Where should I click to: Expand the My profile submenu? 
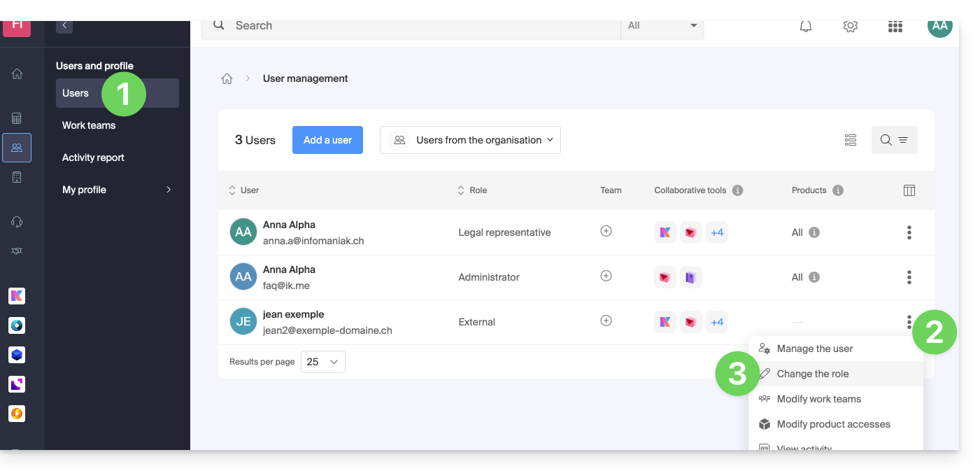[169, 190]
